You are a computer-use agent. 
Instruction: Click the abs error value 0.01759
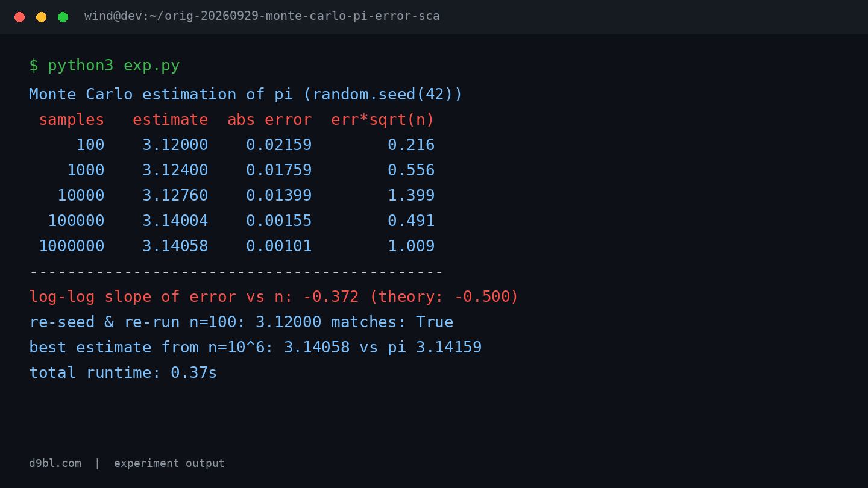point(279,170)
